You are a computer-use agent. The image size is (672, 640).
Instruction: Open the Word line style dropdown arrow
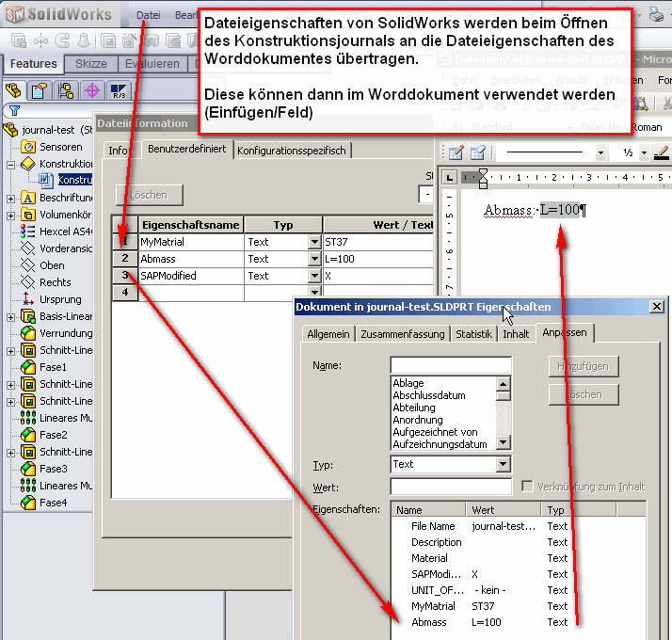point(600,152)
